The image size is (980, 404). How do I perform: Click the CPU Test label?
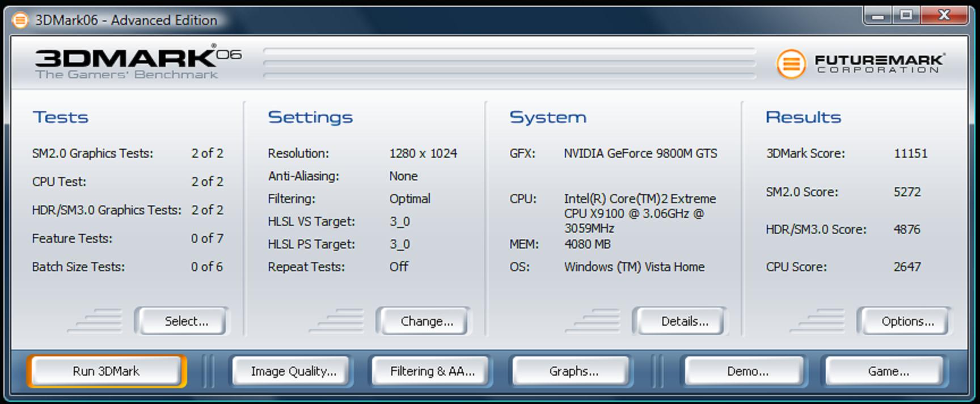[x=59, y=182]
